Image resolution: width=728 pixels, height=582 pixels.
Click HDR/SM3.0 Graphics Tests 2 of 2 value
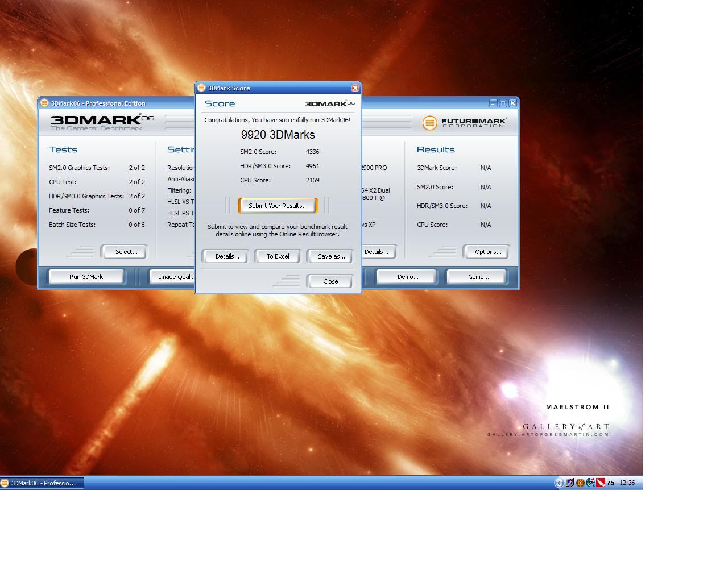(x=136, y=196)
